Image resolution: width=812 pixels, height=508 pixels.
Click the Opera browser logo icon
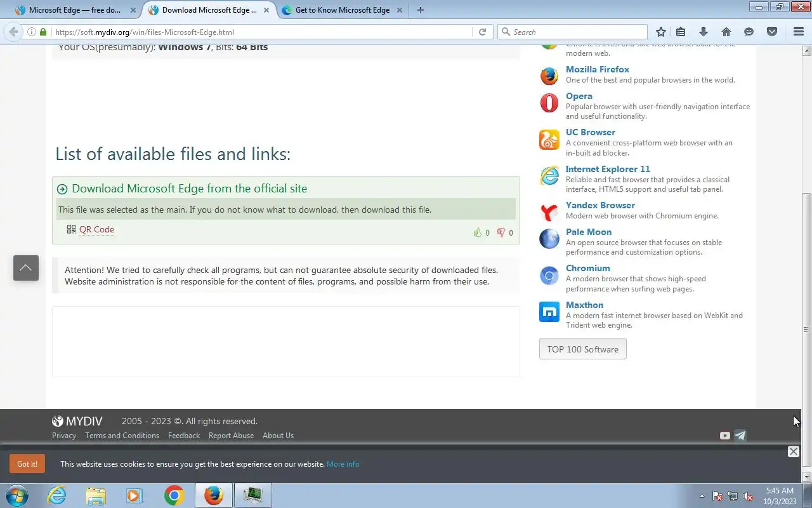pyautogui.click(x=549, y=102)
